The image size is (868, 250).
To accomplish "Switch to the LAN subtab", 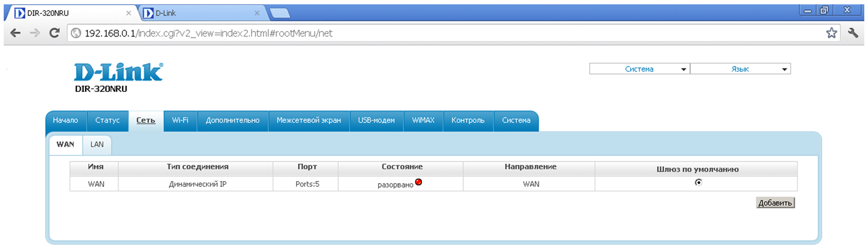I will (x=97, y=144).
